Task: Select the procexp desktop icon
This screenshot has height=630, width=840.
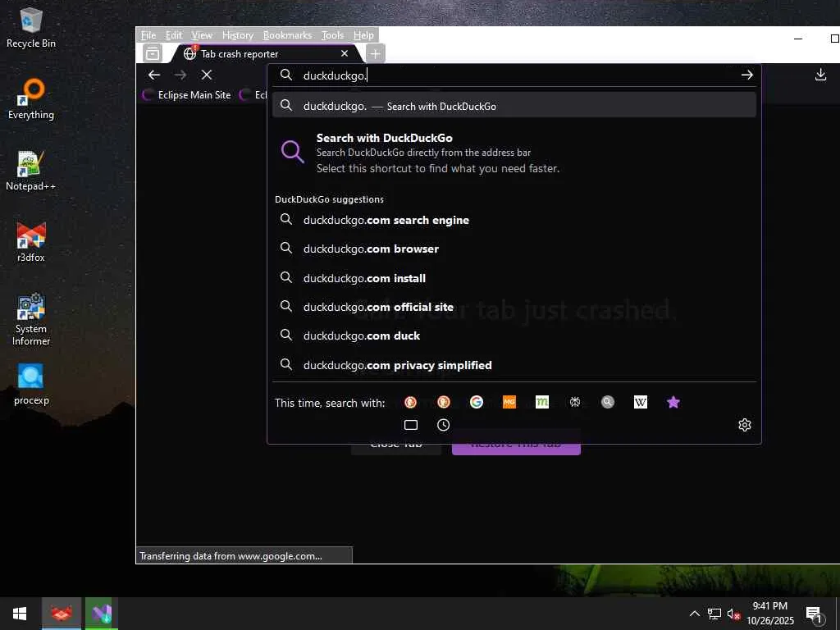Action: tap(31, 385)
